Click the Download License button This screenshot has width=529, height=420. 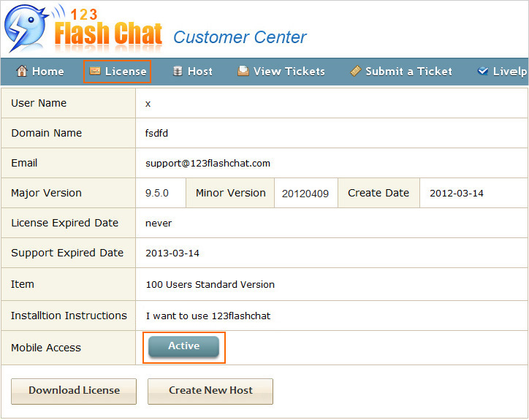pyautogui.click(x=74, y=391)
